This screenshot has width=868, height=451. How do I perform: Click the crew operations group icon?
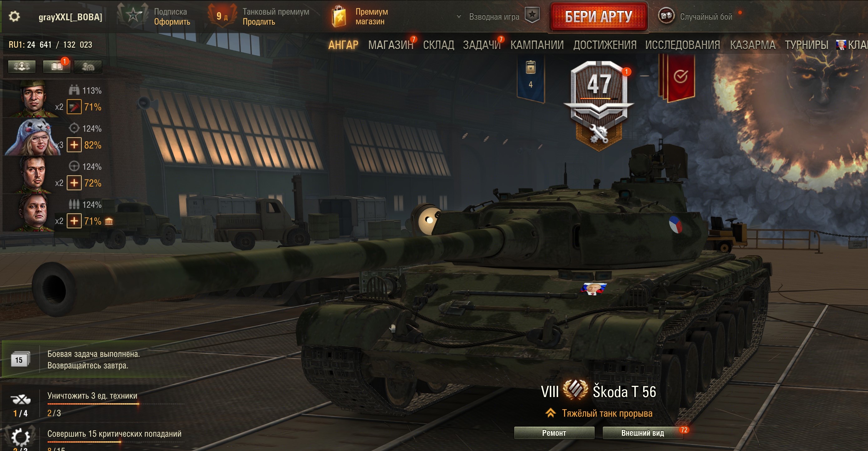tap(22, 66)
